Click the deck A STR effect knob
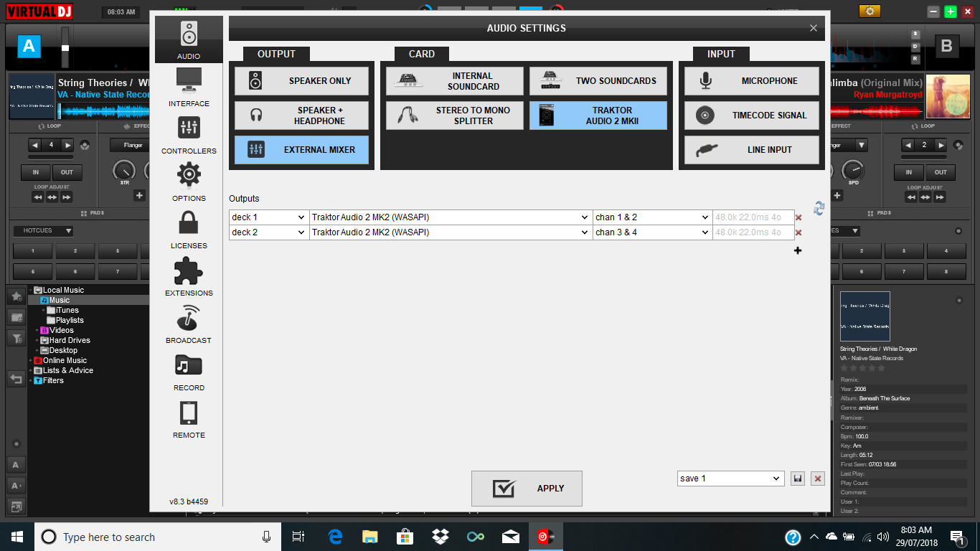 [x=124, y=170]
